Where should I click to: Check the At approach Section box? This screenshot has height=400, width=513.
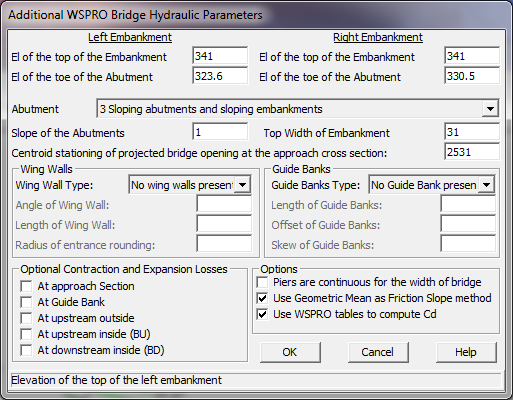(x=26, y=286)
